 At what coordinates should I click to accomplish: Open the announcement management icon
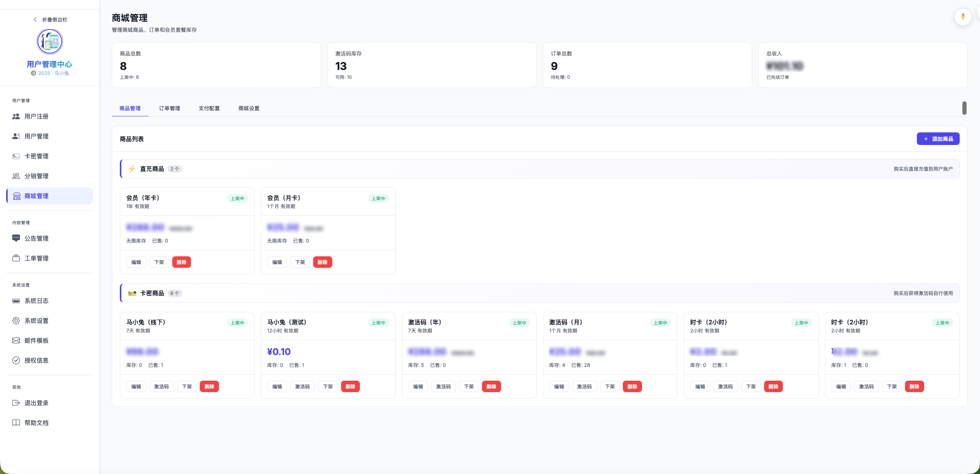click(x=16, y=238)
